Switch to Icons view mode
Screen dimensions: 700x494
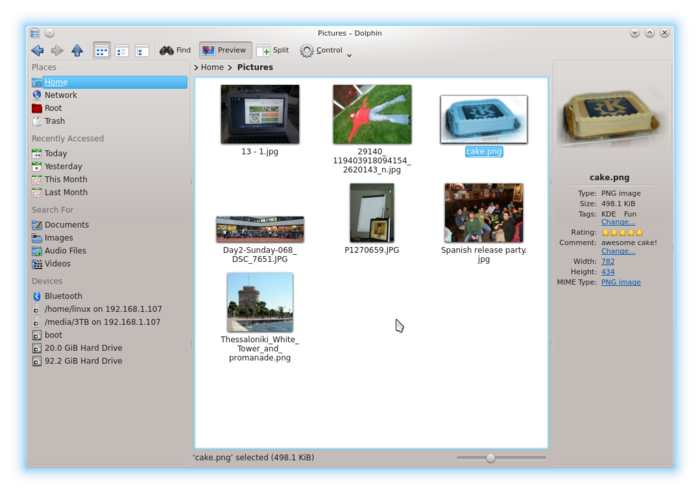coord(102,50)
